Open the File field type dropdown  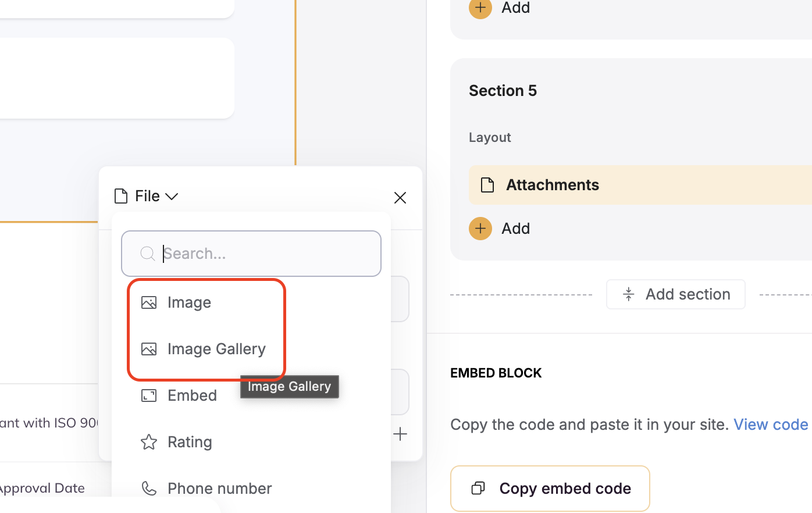coord(147,197)
